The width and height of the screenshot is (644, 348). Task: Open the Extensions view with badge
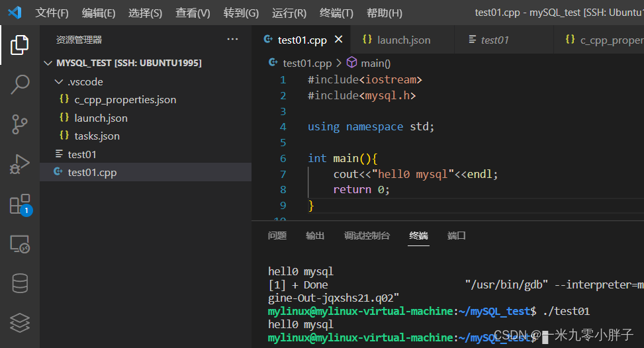tap(20, 204)
